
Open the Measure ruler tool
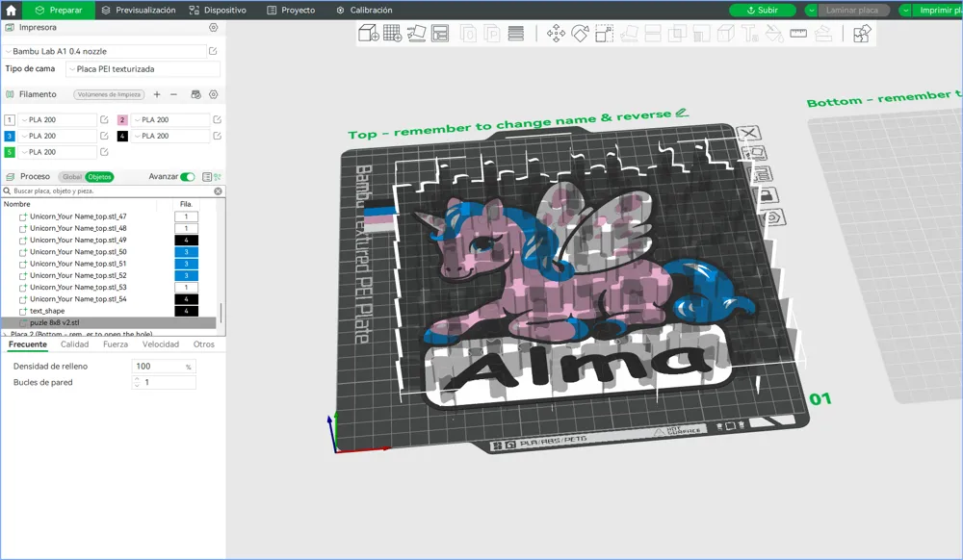(x=798, y=33)
